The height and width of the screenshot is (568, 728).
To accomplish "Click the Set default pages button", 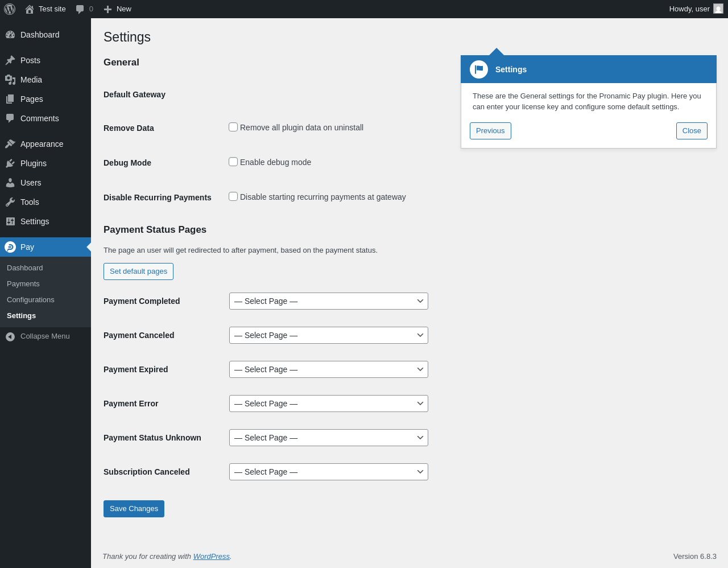I will [138, 271].
